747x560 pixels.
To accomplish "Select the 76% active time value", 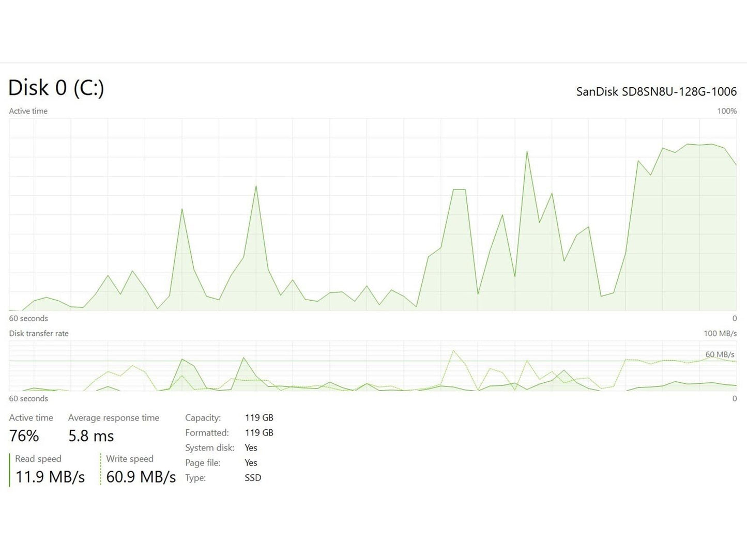I will (x=24, y=436).
